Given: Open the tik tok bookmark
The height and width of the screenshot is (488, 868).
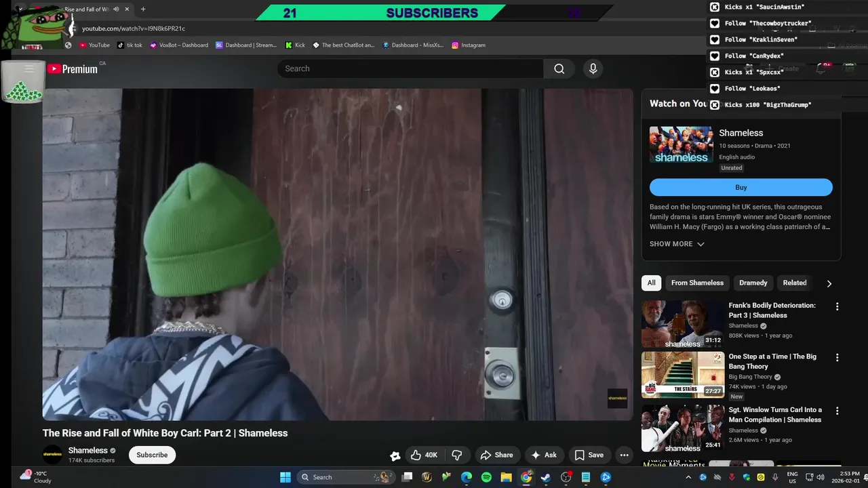Looking at the screenshot, I should tap(130, 45).
